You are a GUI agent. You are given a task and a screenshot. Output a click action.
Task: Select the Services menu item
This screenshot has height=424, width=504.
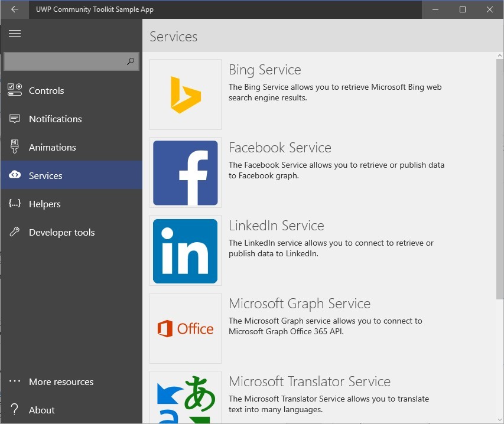(71, 175)
